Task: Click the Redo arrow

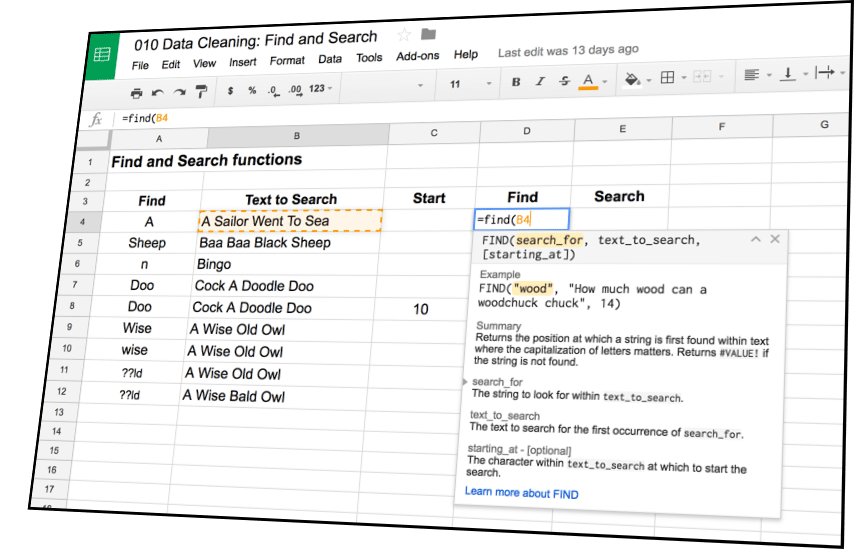Action: pyautogui.click(x=180, y=92)
